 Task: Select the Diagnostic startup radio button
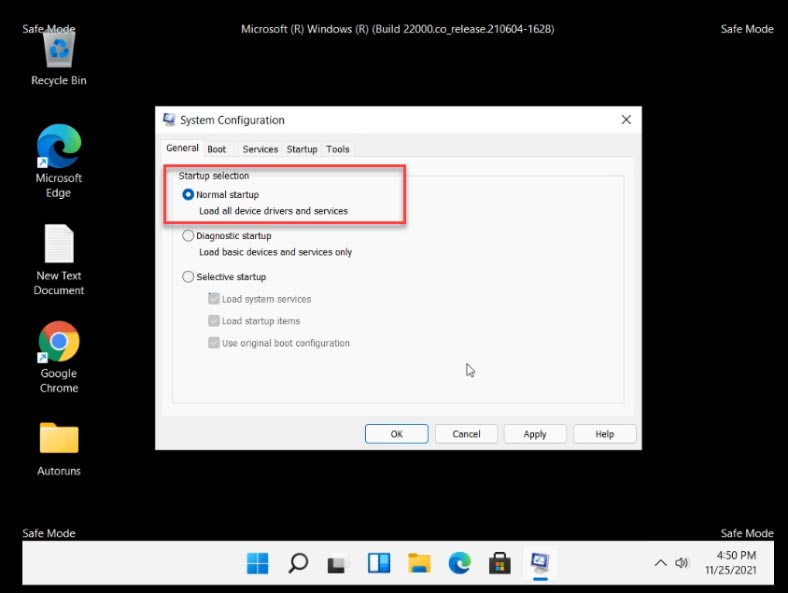pyautogui.click(x=188, y=236)
